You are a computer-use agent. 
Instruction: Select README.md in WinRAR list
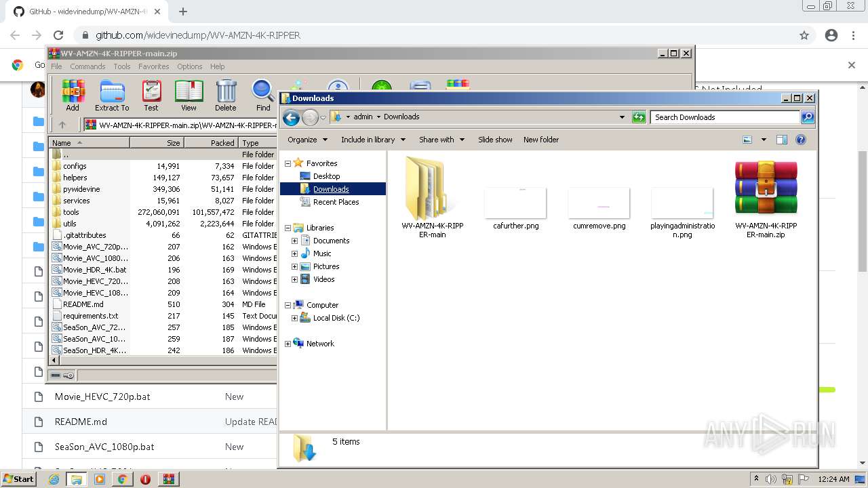pos(83,304)
